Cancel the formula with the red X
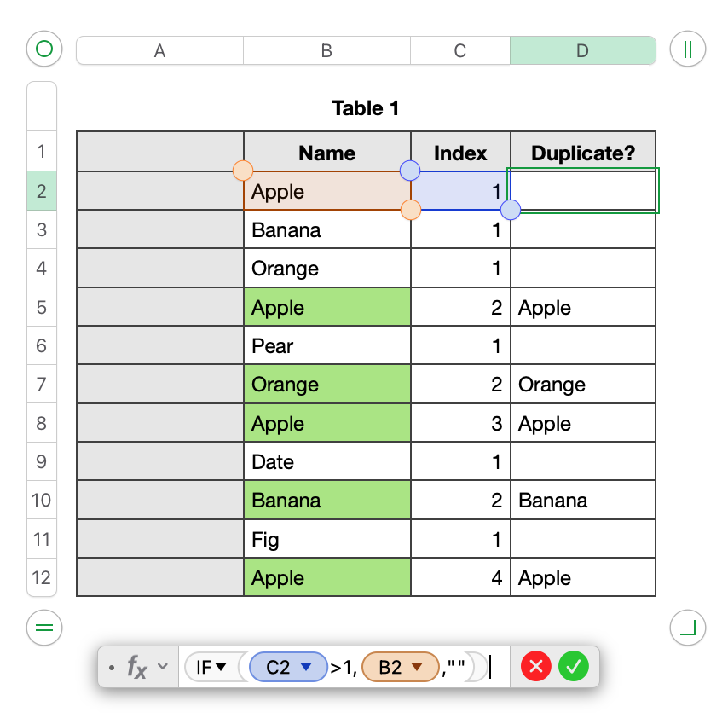728x718 pixels. pos(536,667)
